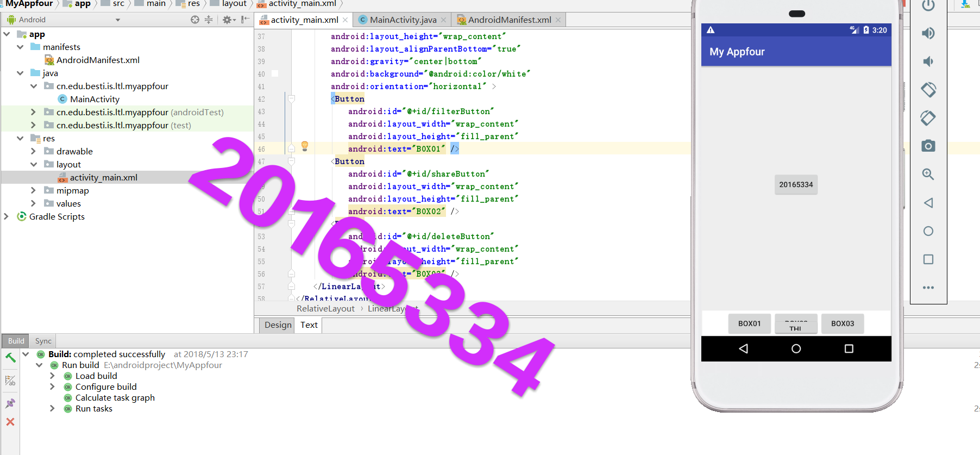The image size is (980, 455).
Task: Click the layout folder in breadcrumb path
Action: click(229, 4)
